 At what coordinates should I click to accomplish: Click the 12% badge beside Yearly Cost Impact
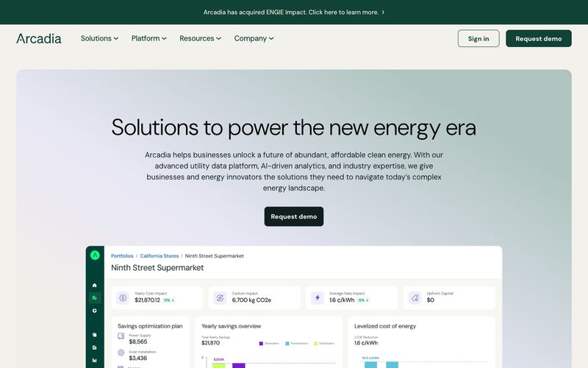[x=169, y=300]
